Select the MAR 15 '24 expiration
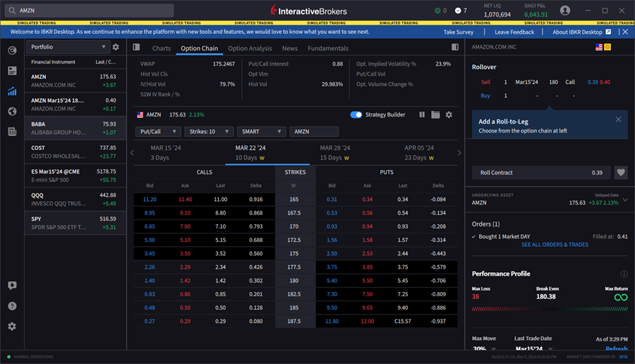Viewport: 635px width, 364px height. pyautogui.click(x=166, y=152)
